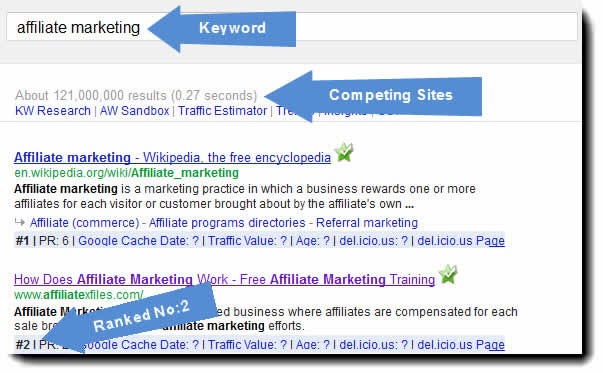The width and height of the screenshot is (603, 373).
Task: Check Traffic Value for result #2
Action: click(x=247, y=345)
